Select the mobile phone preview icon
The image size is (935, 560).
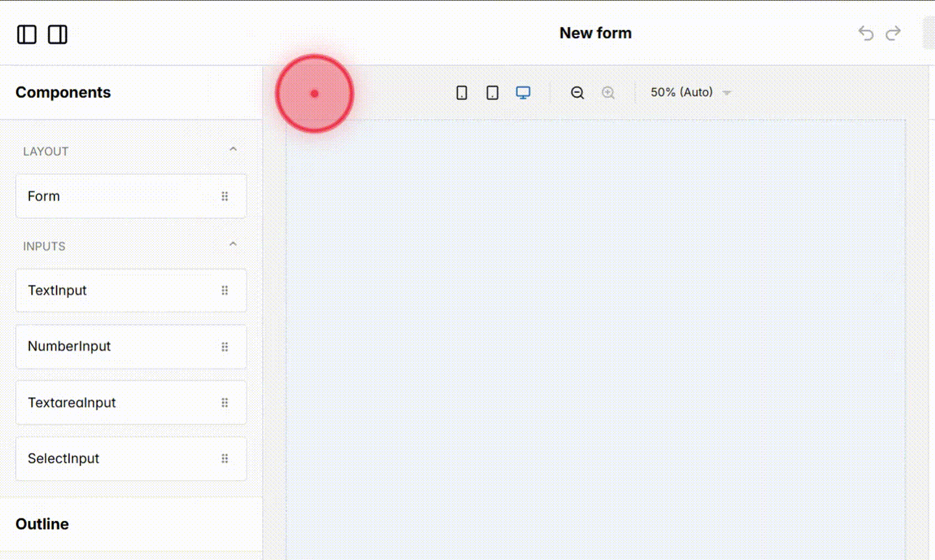pyautogui.click(x=461, y=92)
